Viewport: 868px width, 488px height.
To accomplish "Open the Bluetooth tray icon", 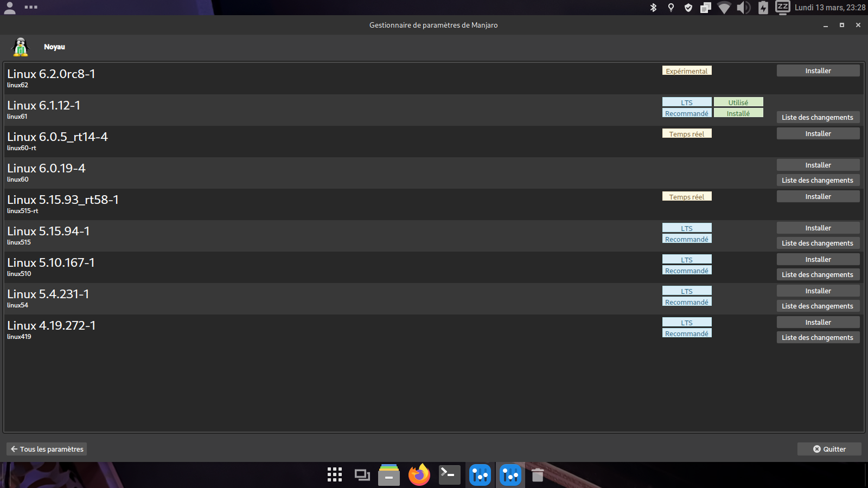I will point(653,8).
